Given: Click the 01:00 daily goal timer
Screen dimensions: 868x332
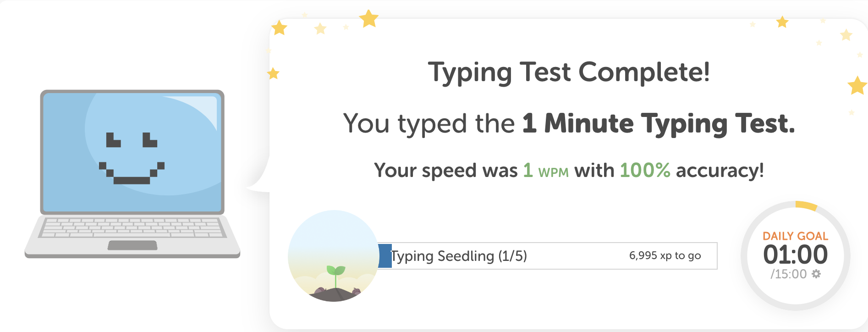Looking at the screenshot, I should click(x=795, y=255).
